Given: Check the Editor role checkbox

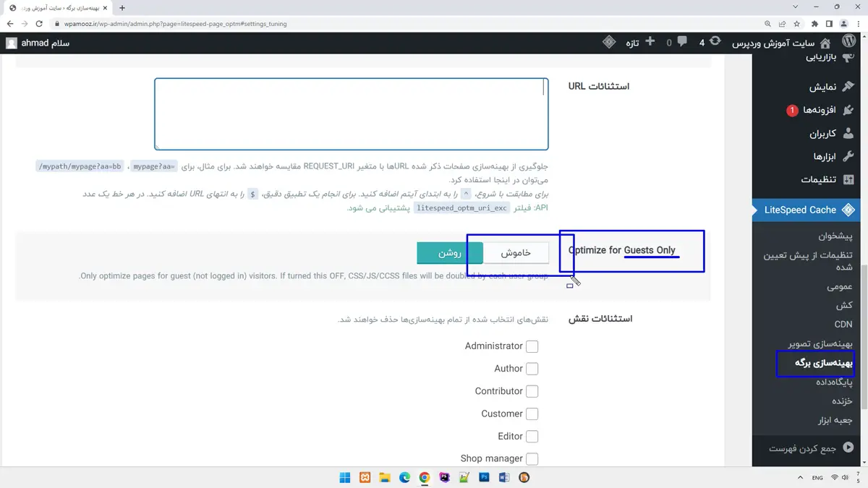Looking at the screenshot, I should click(532, 437).
